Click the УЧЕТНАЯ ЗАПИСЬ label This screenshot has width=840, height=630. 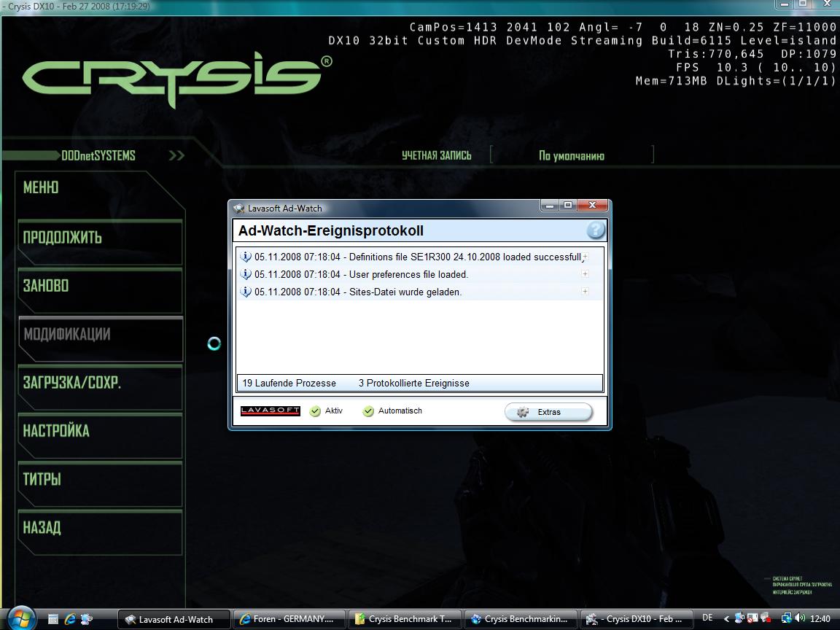point(437,155)
